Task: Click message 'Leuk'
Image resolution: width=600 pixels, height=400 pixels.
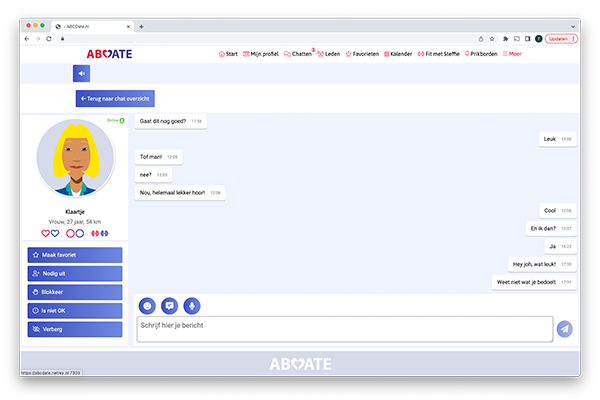Action: point(558,139)
